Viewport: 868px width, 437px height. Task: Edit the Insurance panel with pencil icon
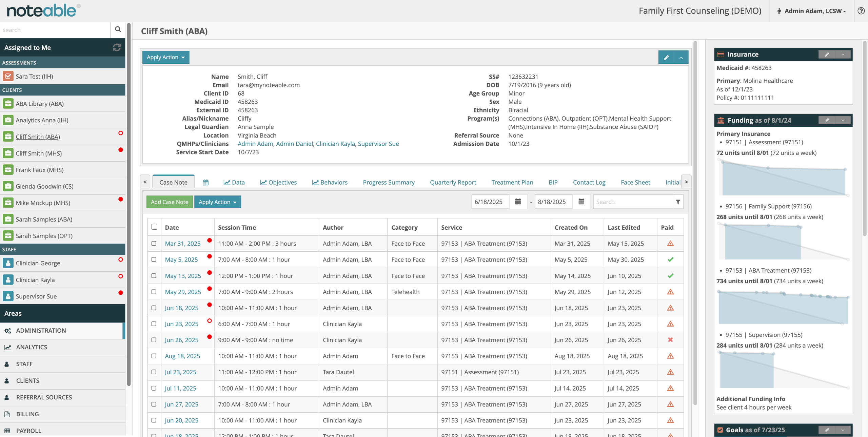(827, 55)
